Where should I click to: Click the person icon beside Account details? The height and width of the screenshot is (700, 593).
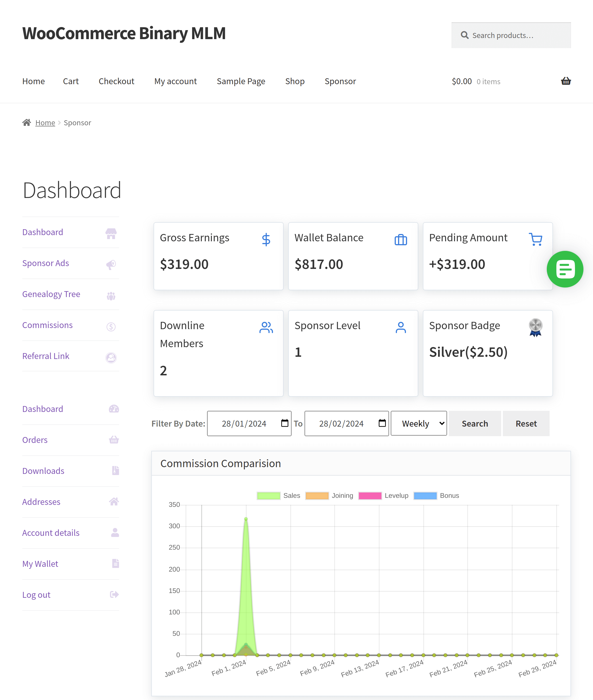point(115,532)
